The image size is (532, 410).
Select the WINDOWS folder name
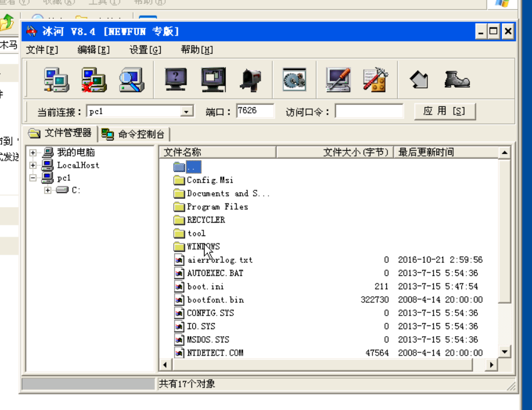click(x=203, y=247)
